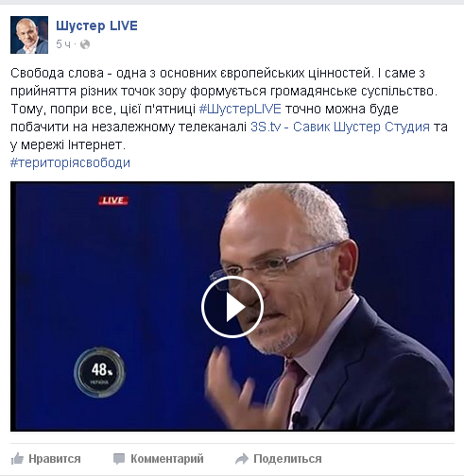Open the #ШустерLIVE hashtag
The image size is (464, 476).
(240, 109)
